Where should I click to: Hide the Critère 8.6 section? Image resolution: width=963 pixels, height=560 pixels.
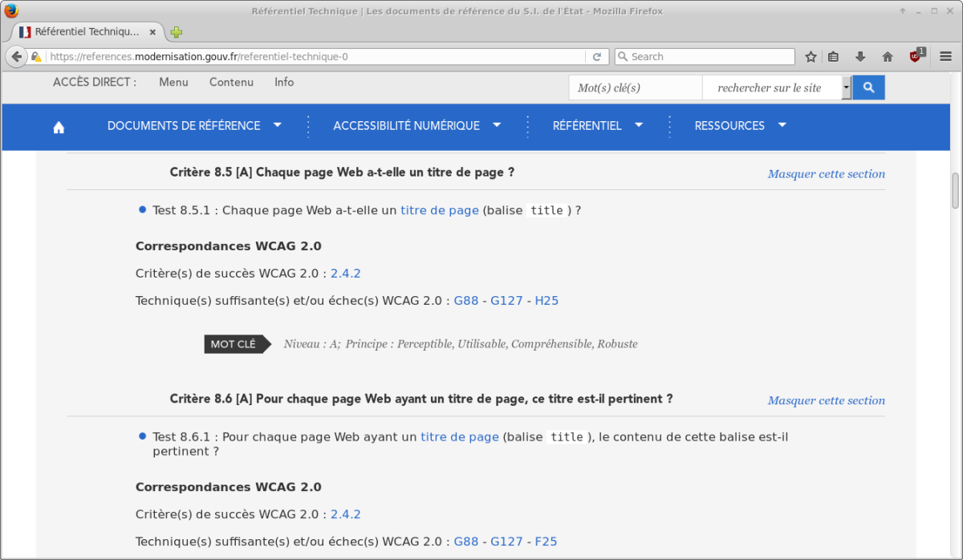(x=826, y=400)
